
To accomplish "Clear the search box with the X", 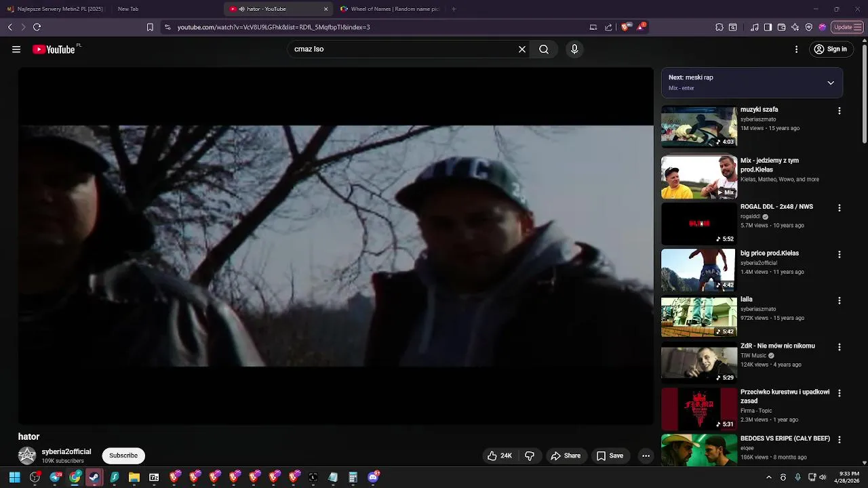I will [522, 49].
